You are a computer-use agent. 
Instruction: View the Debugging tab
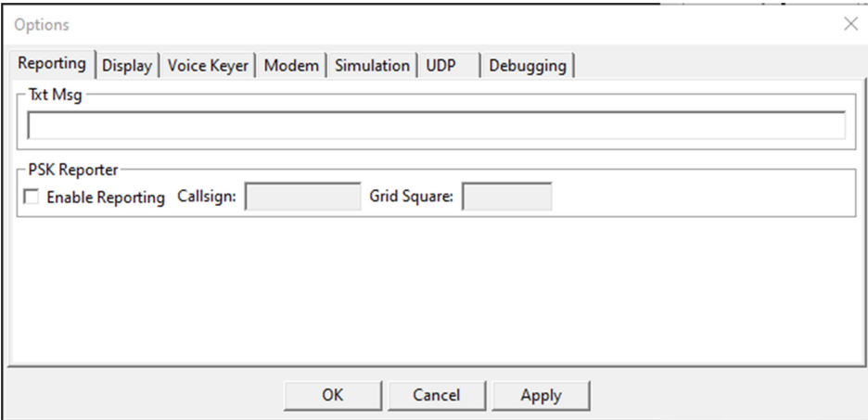528,66
